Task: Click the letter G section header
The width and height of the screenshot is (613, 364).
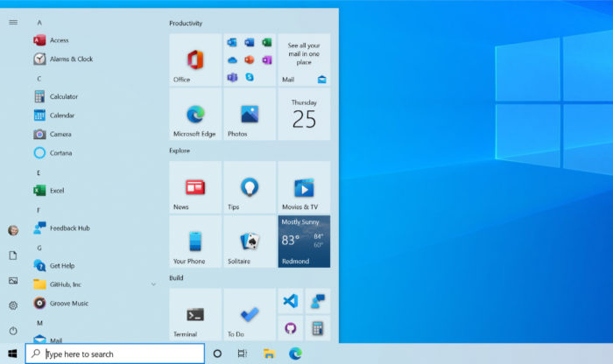Action: 39,248
